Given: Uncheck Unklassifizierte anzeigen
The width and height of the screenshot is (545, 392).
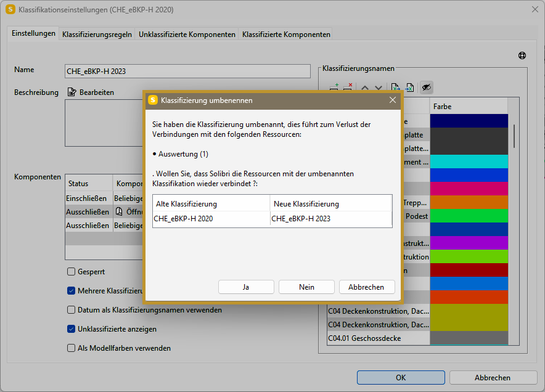Looking at the screenshot, I should [x=72, y=329].
